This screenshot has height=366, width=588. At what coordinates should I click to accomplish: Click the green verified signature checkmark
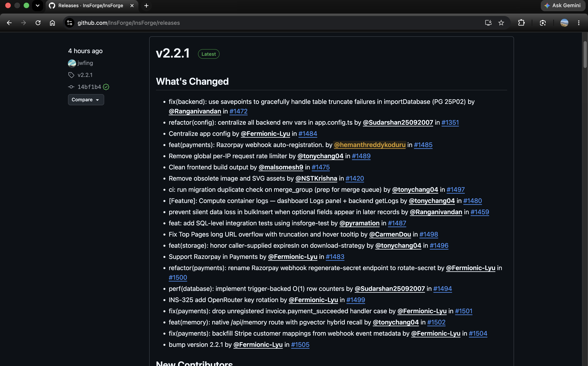pyautogui.click(x=106, y=87)
